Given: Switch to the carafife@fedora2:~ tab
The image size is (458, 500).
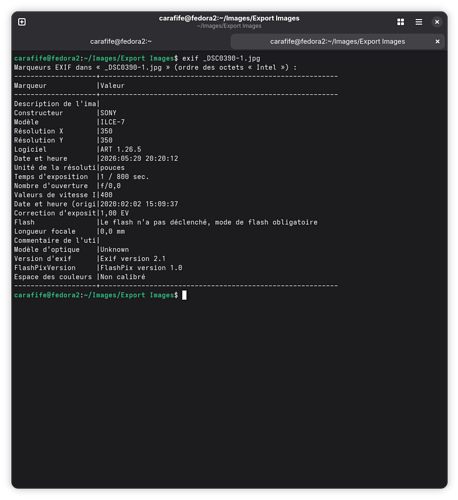Looking at the screenshot, I should coord(121,42).
